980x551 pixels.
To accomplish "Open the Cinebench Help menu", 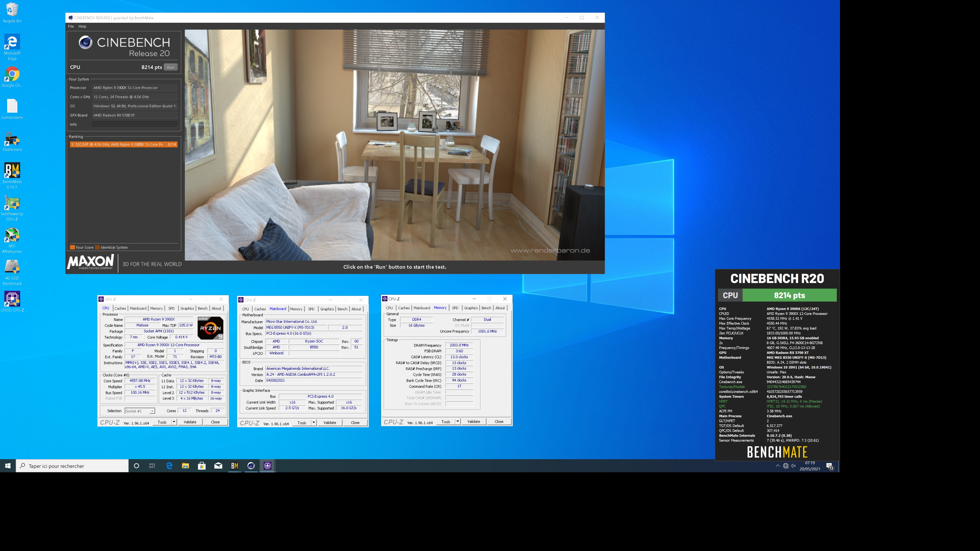I will point(82,26).
